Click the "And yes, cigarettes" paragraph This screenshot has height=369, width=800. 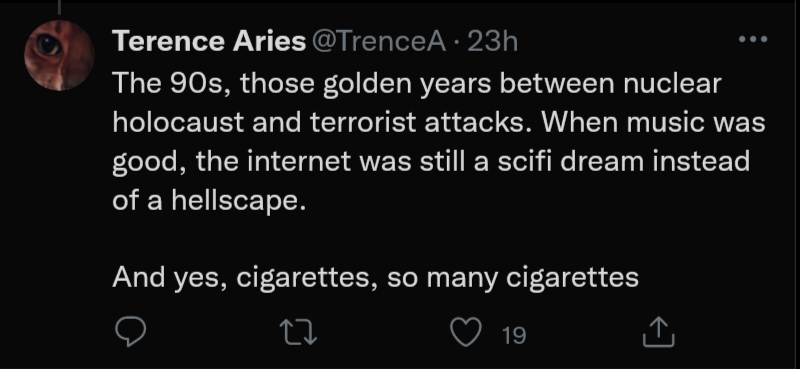[x=376, y=278]
